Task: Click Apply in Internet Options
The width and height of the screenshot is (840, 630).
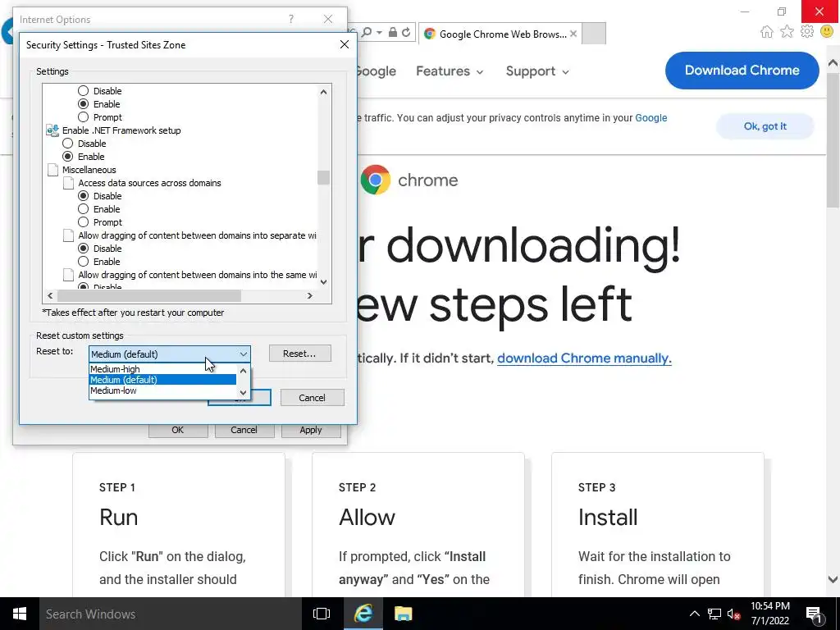Action: [x=311, y=430]
